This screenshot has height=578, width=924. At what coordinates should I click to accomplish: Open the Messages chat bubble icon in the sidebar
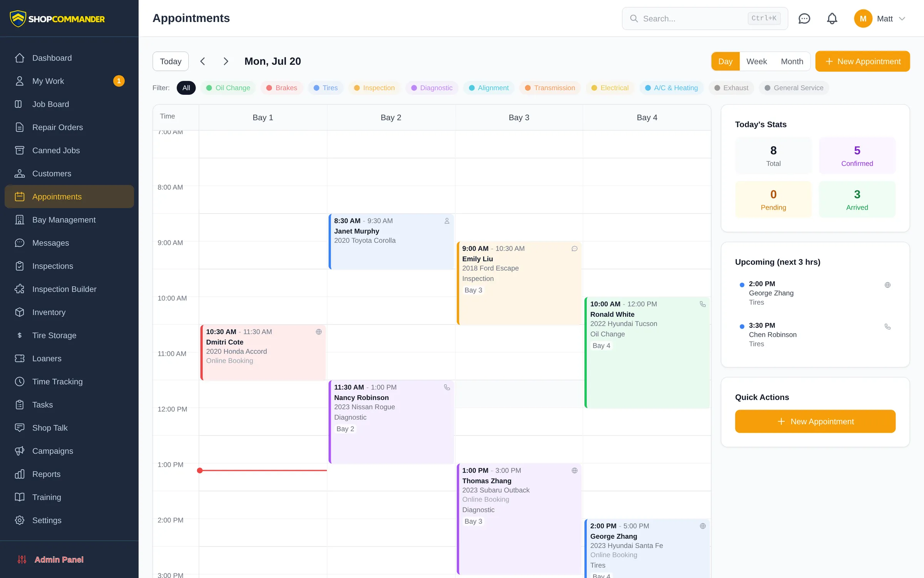[19, 243]
